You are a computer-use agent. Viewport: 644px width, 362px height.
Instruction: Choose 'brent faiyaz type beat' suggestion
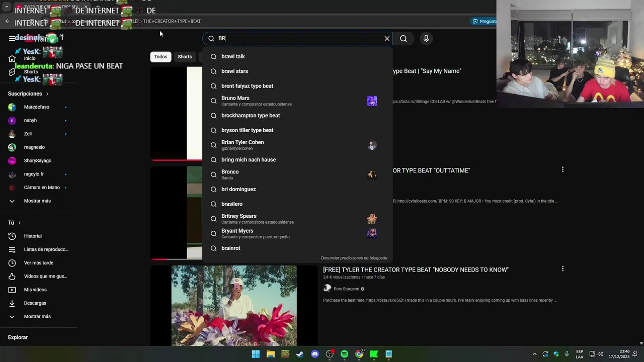tap(297, 86)
